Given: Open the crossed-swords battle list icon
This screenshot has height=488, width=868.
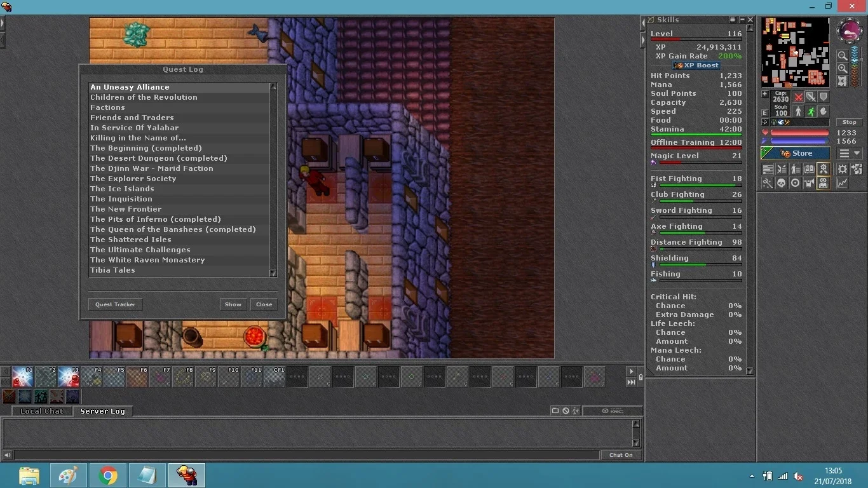Looking at the screenshot, I should click(781, 169).
